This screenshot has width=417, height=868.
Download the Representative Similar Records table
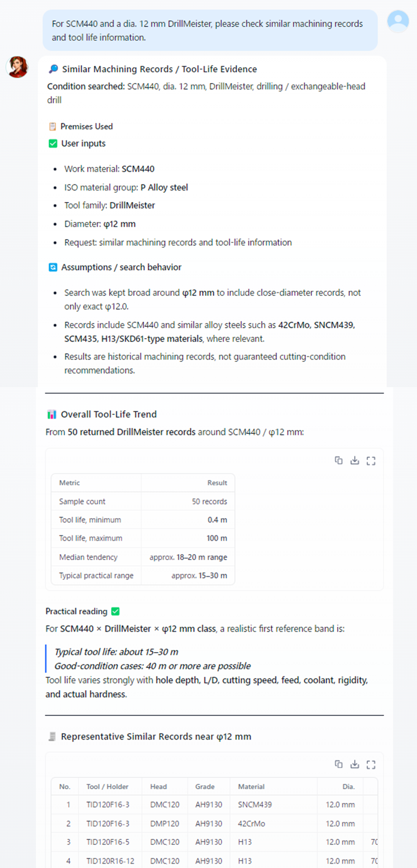[x=355, y=764]
